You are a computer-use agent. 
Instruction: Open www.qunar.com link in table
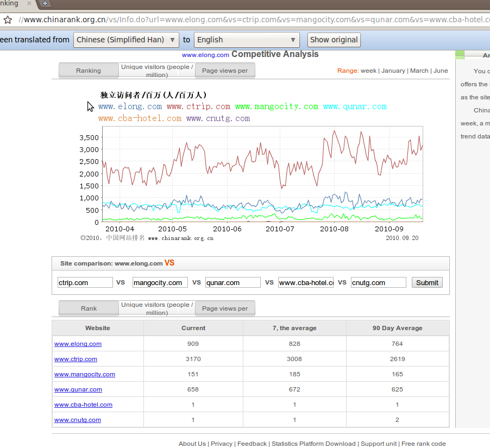tap(78, 389)
